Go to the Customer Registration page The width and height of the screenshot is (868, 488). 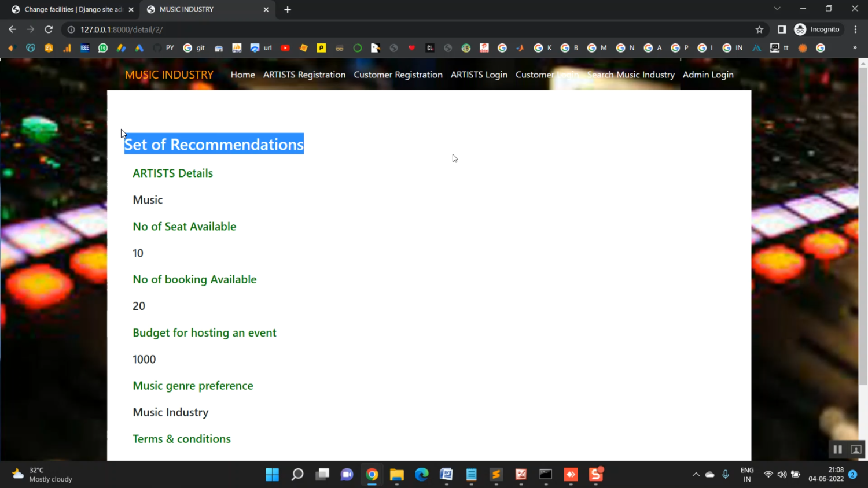(398, 75)
